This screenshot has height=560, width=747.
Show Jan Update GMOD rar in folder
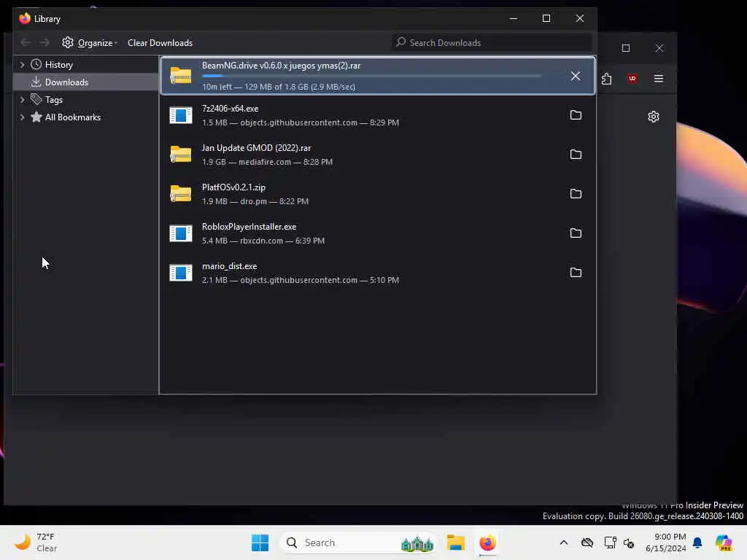coord(576,155)
